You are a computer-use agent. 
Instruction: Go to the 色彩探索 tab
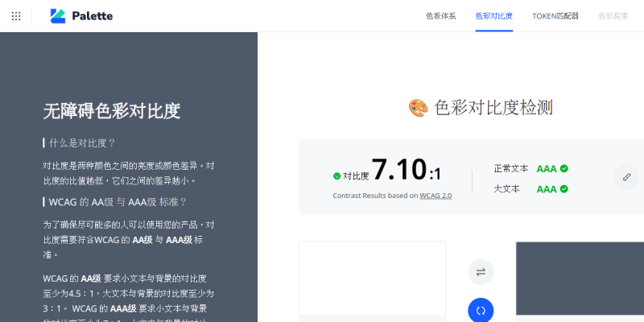pyautogui.click(x=613, y=16)
